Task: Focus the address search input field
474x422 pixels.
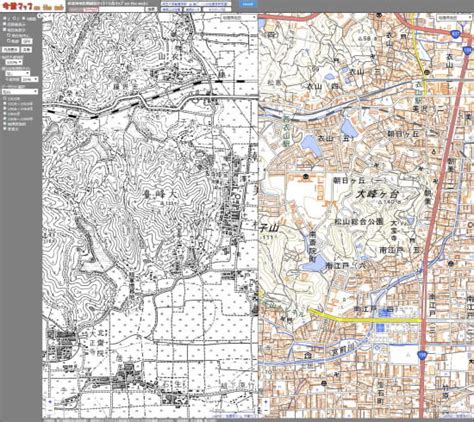Action: tap(122, 9)
